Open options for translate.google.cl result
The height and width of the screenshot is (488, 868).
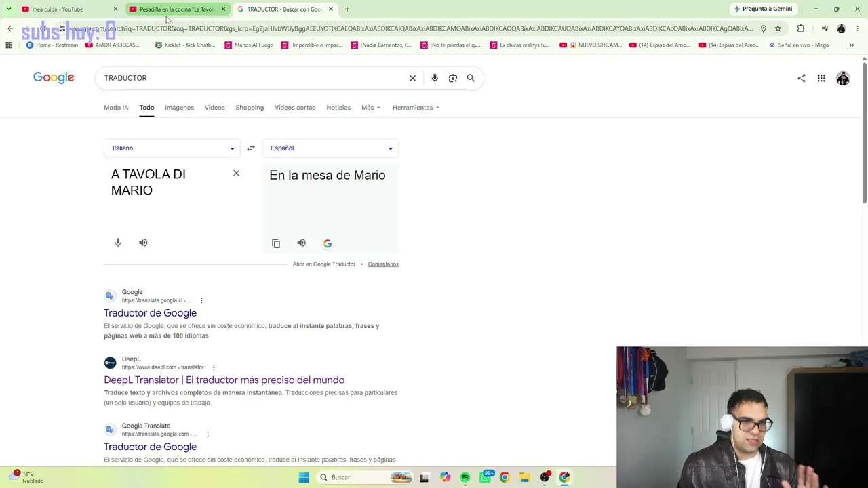[201, 300]
